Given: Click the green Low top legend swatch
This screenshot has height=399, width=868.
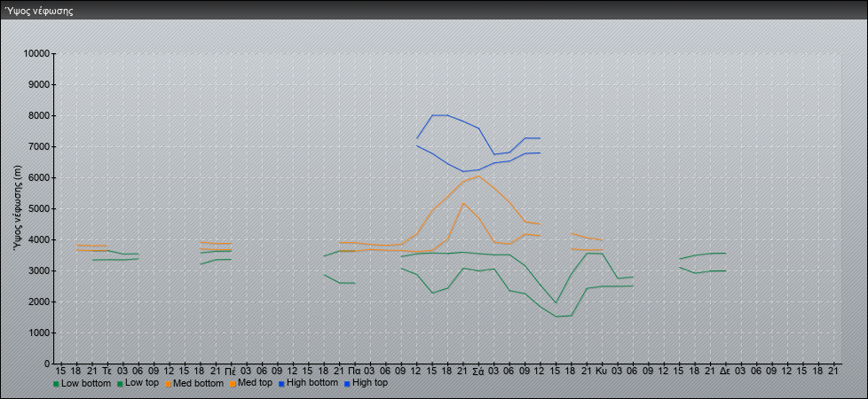Looking at the screenshot, I should pyautogui.click(x=121, y=384).
